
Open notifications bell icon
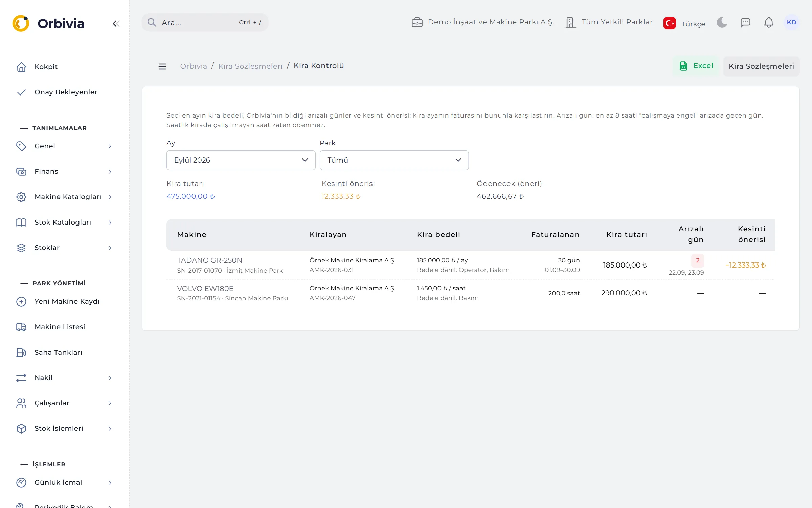point(769,22)
